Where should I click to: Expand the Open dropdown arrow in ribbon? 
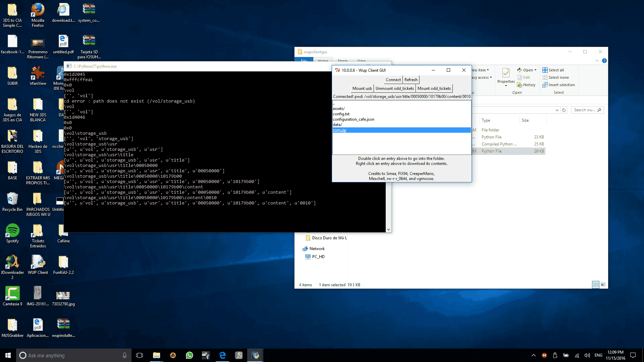535,70
